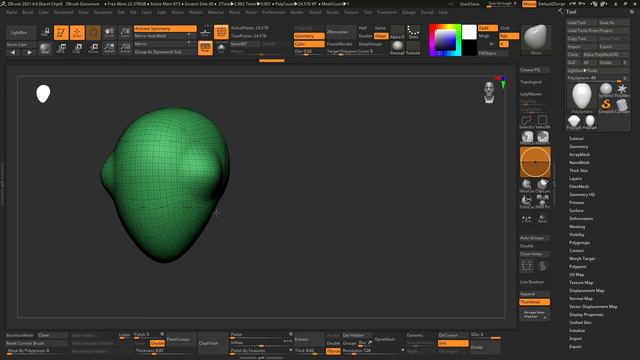Image resolution: width=640 pixels, height=360 pixels.
Task: Toggle the Persp orange icon
Action: click(205, 48)
